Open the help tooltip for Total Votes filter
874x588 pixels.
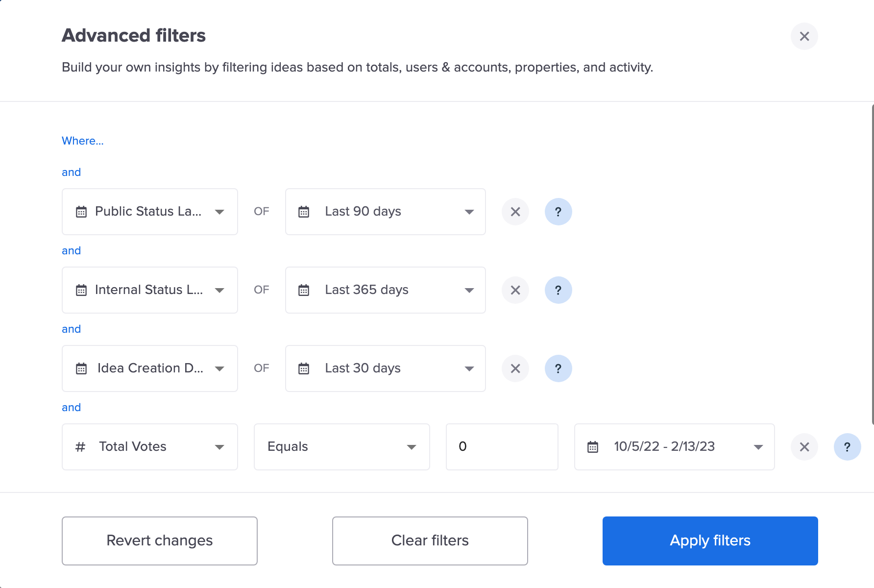(847, 447)
